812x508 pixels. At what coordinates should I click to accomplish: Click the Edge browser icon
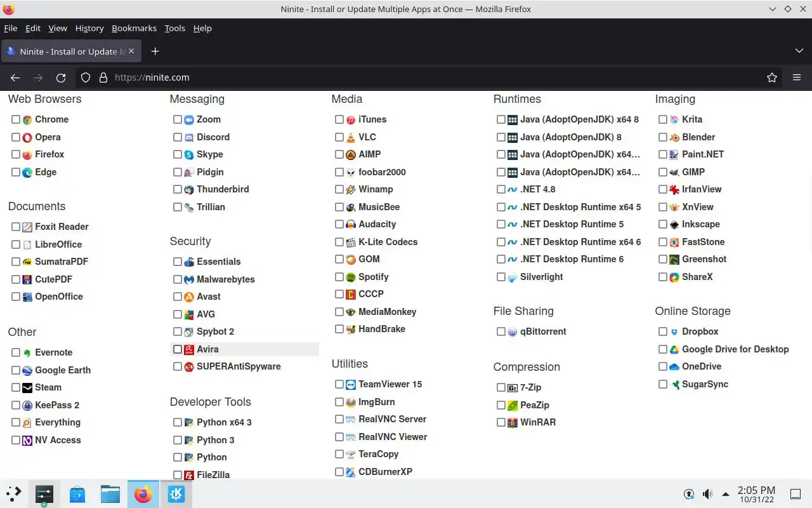click(x=27, y=172)
